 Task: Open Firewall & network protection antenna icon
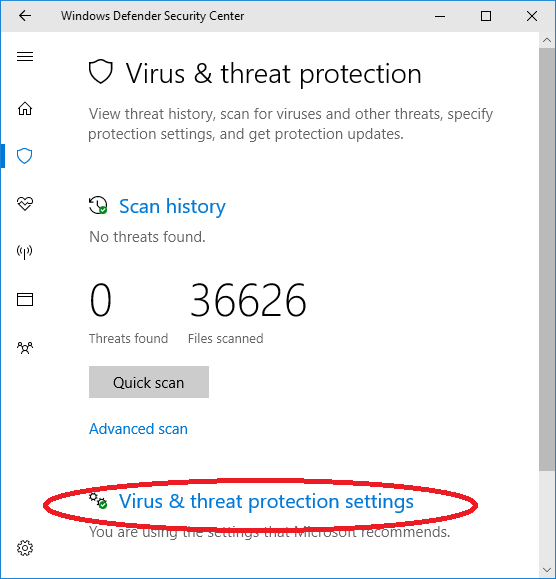[25, 252]
